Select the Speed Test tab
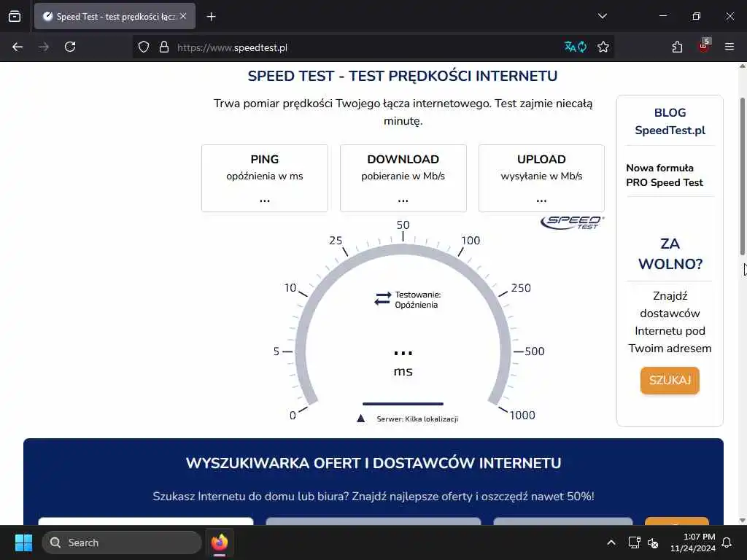 pos(115,16)
